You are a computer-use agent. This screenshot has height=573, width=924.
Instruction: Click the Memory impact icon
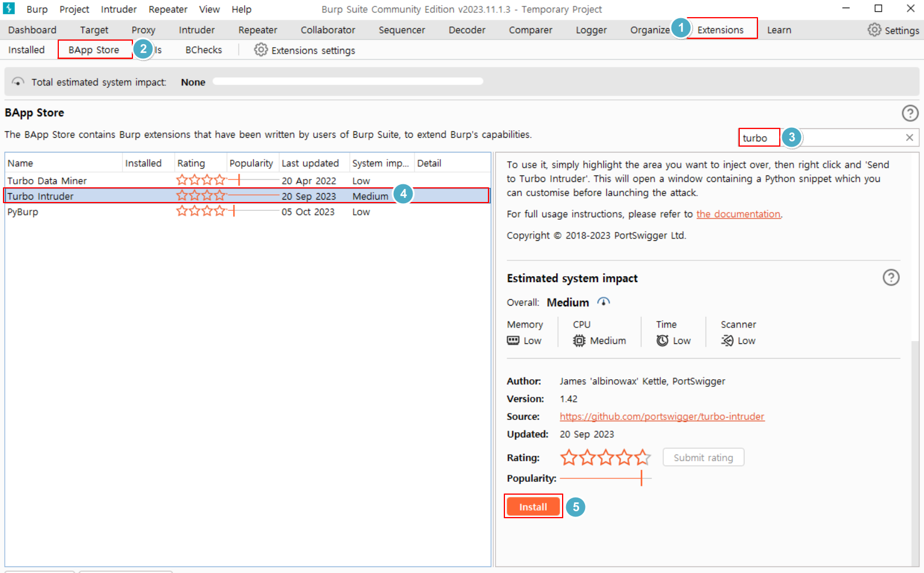coord(513,340)
